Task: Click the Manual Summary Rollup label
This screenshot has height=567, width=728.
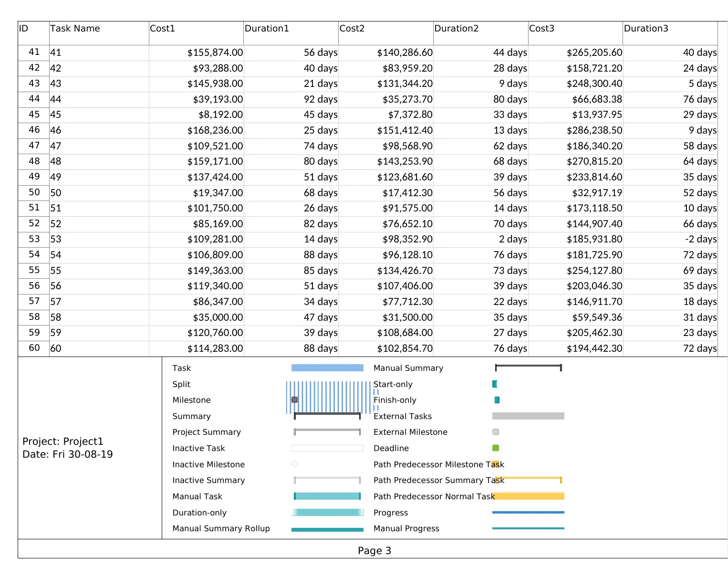Action: tap(221, 528)
